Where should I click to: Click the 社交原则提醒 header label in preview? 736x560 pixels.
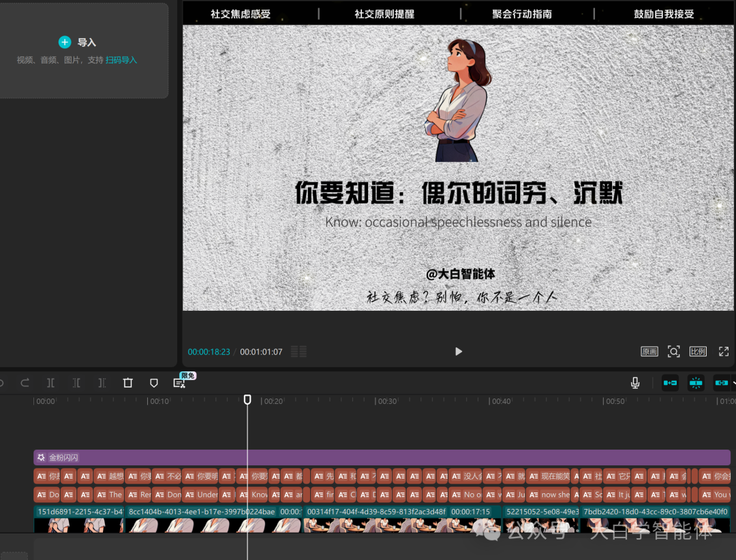(x=384, y=14)
